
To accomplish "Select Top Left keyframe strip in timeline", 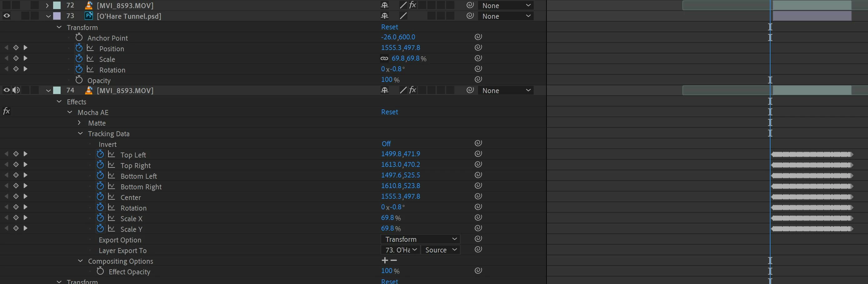I will [812, 154].
